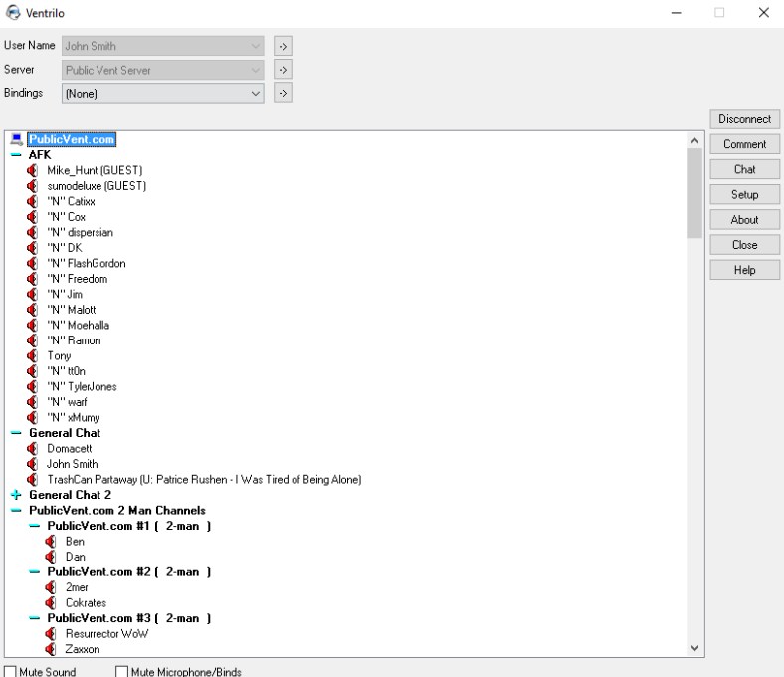Click the speaker icon beside "N" Moehalla
This screenshot has width=784, height=677.
pyautogui.click(x=32, y=326)
